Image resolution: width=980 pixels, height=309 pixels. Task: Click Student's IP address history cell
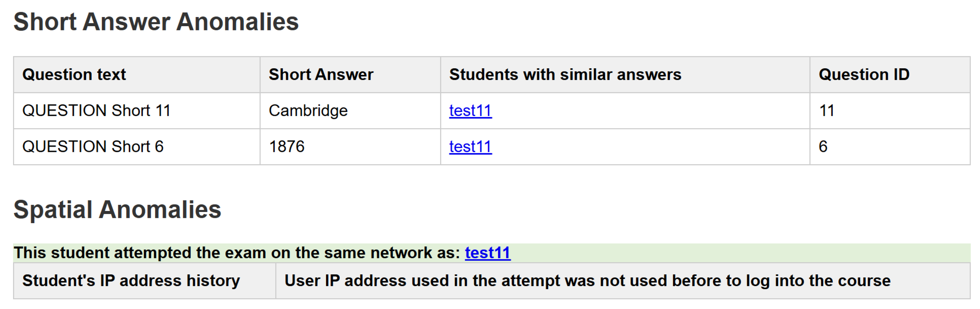[131, 281]
